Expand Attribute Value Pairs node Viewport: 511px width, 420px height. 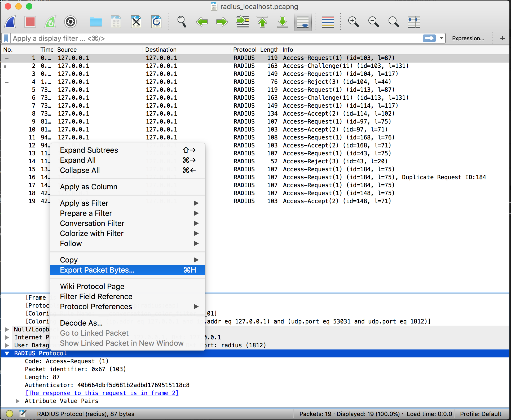coord(17,401)
